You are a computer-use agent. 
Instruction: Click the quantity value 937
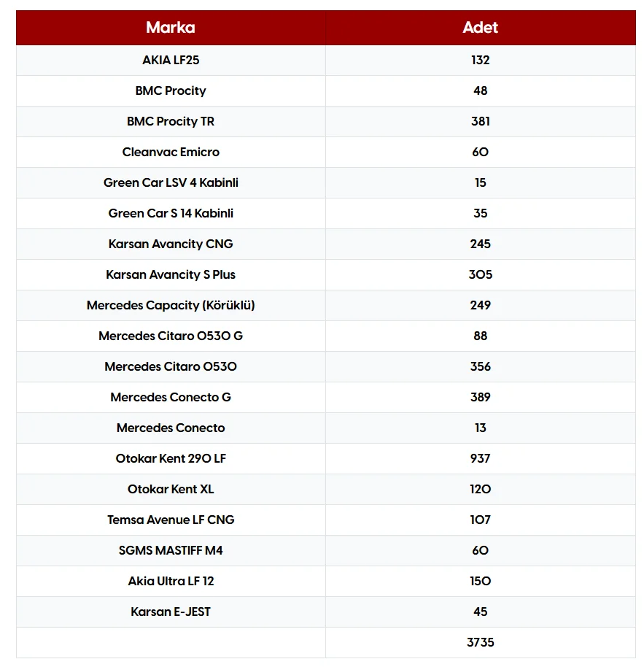coord(480,458)
